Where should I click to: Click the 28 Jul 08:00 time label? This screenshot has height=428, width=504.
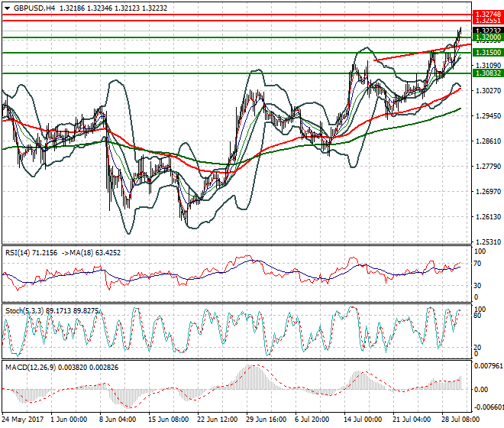tap(460, 420)
